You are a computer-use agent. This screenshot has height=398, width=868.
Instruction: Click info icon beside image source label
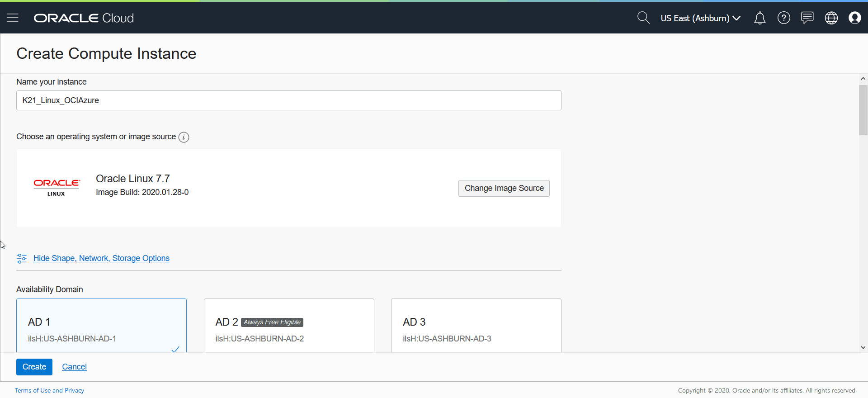pyautogui.click(x=184, y=137)
